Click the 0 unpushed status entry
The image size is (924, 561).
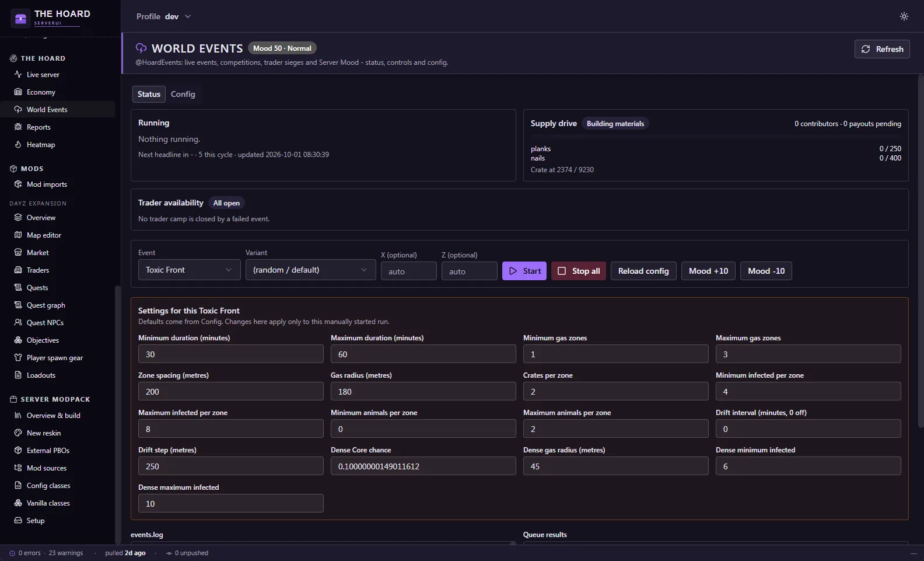(187, 553)
